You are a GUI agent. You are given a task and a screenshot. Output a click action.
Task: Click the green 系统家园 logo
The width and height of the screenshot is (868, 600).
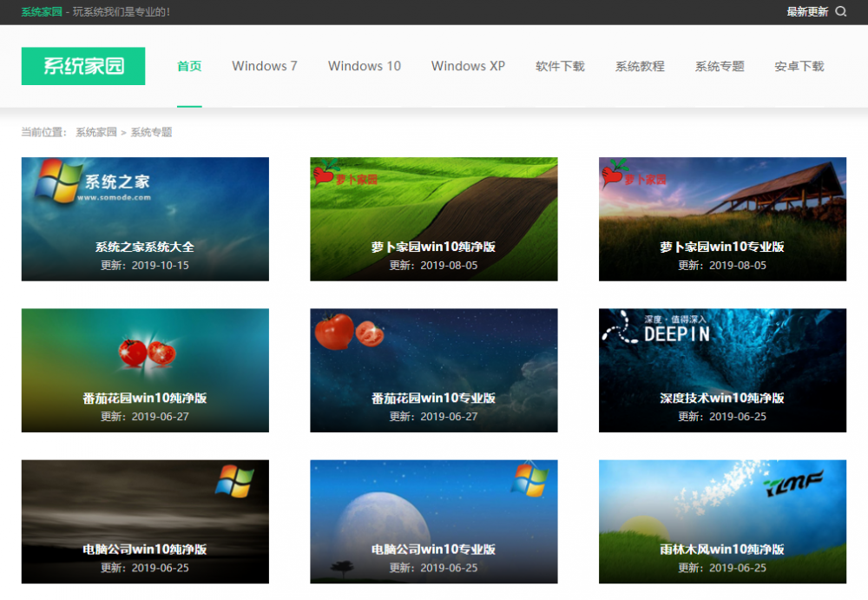pyautogui.click(x=83, y=66)
